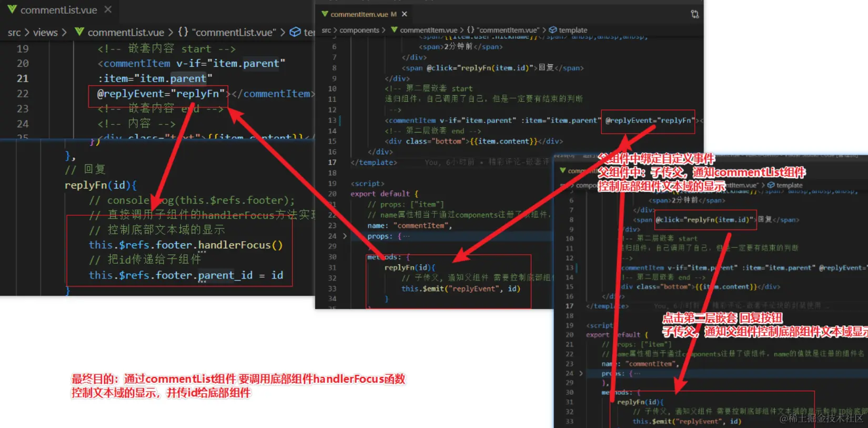Click template cube icon in right window breadcrumb

[x=771, y=185]
